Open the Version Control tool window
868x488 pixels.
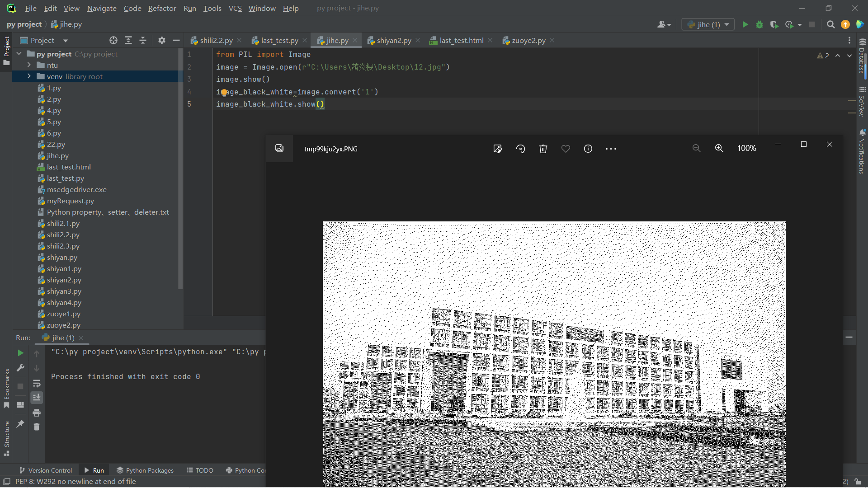(45, 470)
